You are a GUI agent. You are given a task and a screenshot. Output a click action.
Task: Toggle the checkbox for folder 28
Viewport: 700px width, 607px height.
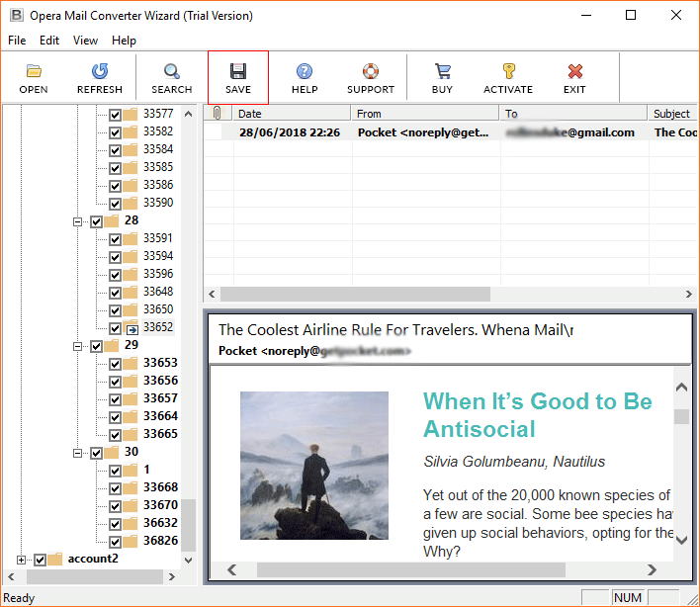[97, 221]
